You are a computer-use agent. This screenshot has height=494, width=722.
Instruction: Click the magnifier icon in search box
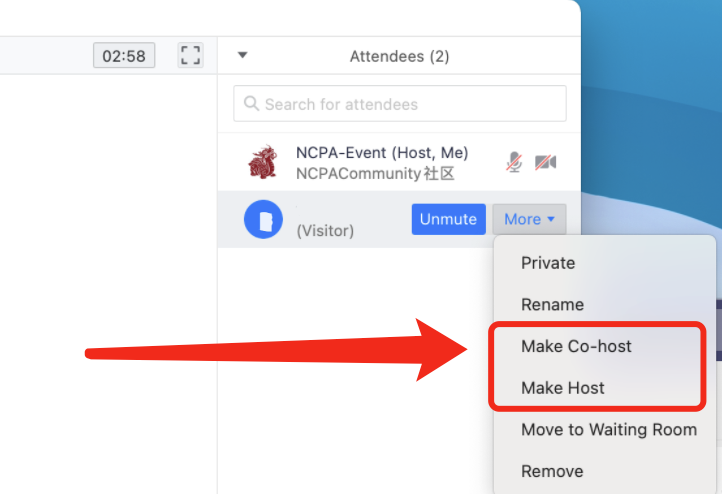tap(251, 104)
